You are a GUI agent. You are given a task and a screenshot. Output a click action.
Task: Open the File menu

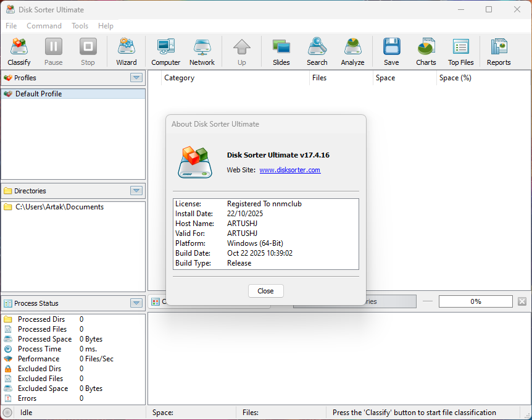click(x=11, y=26)
